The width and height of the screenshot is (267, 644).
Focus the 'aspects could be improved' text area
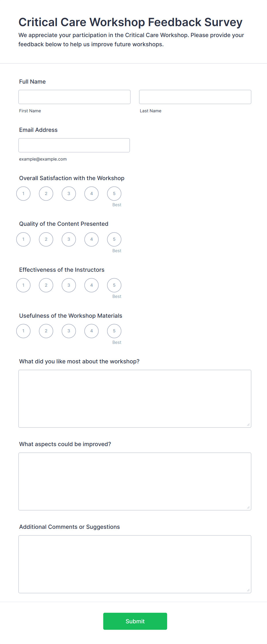pyautogui.click(x=135, y=481)
